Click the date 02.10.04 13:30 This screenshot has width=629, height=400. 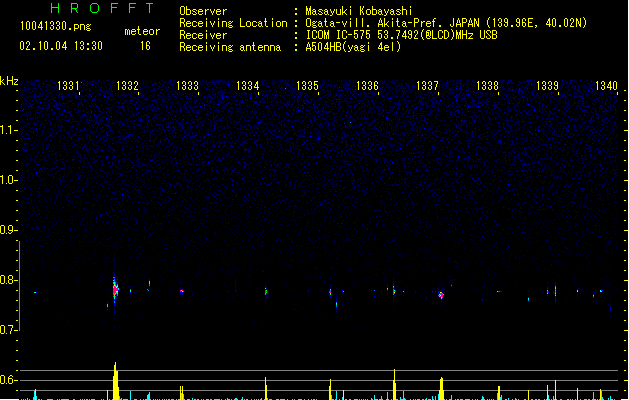pyautogui.click(x=61, y=46)
